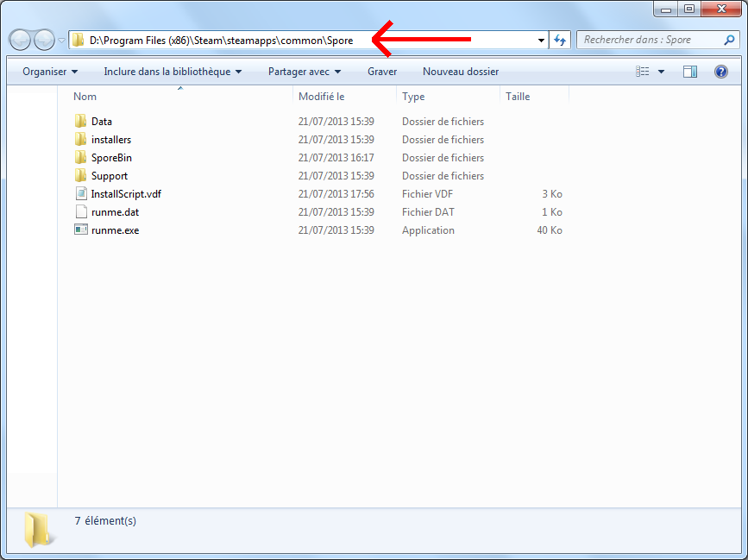The height and width of the screenshot is (560, 748).
Task: Click the Data folder name
Action: pyautogui.click(x=102, y=122)
